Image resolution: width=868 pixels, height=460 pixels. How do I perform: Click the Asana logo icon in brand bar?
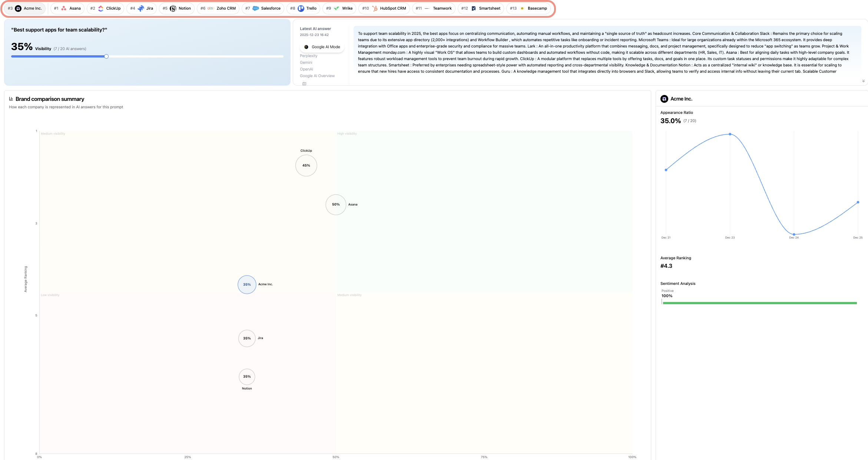(x=64, y=8)
